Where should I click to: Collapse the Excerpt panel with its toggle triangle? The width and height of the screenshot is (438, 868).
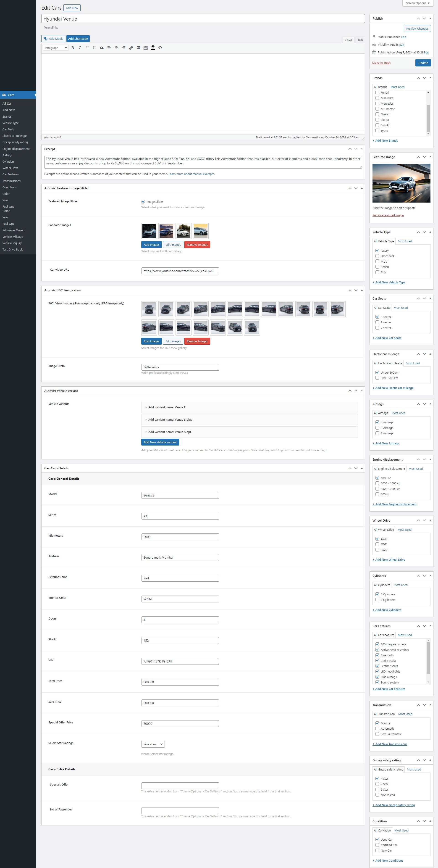[x=362, y=149]
